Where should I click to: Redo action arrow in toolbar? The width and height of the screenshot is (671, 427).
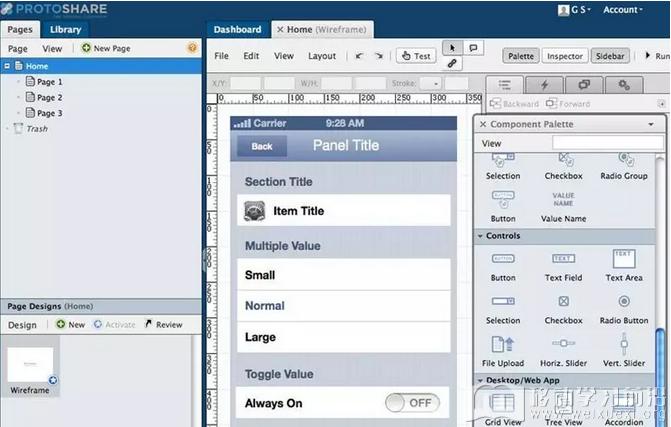click(378, 56)
